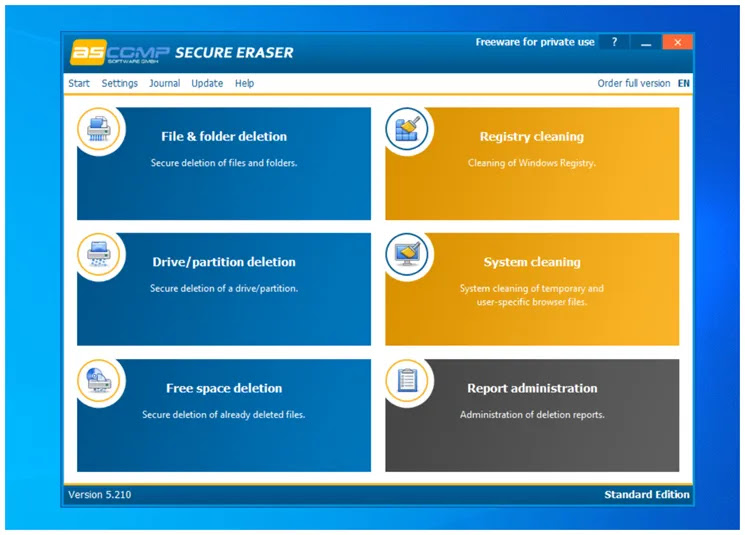Open the Report administration tile

point(532,415)
